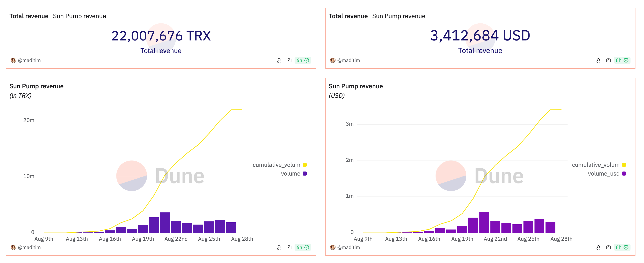The width and height of the screenshot is (644, 263).
Task: Click camera icon under USD revenue chart
Action: (608, 247)
